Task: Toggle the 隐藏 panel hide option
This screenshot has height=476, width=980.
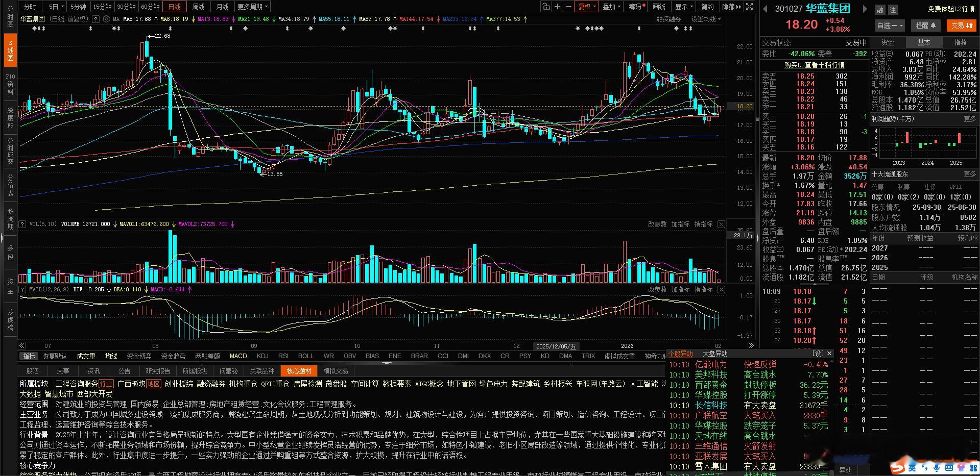Action: [x=729, y=6]
